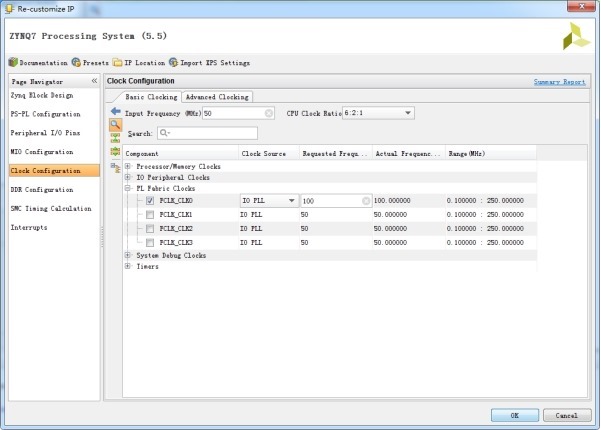Viewport: 601px width, 430px height.
Task: Click the Cancel button
Action: click(x=567, y=415)
